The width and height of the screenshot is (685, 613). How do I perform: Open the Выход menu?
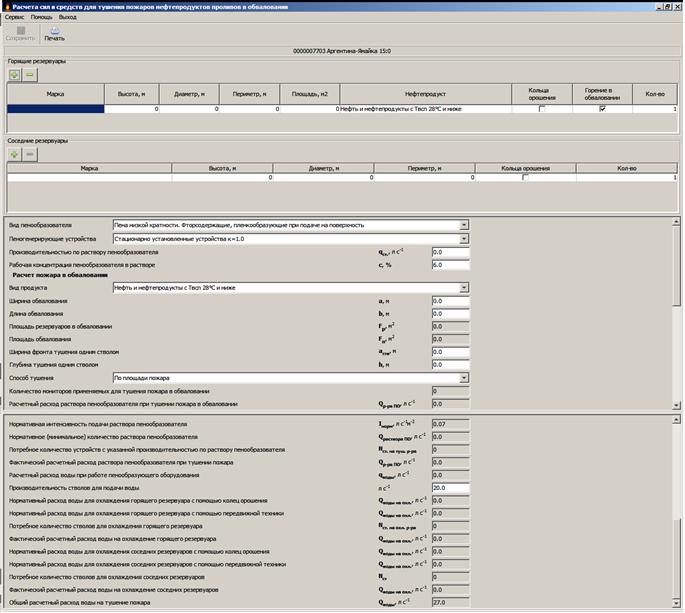(x=68, y=17)
